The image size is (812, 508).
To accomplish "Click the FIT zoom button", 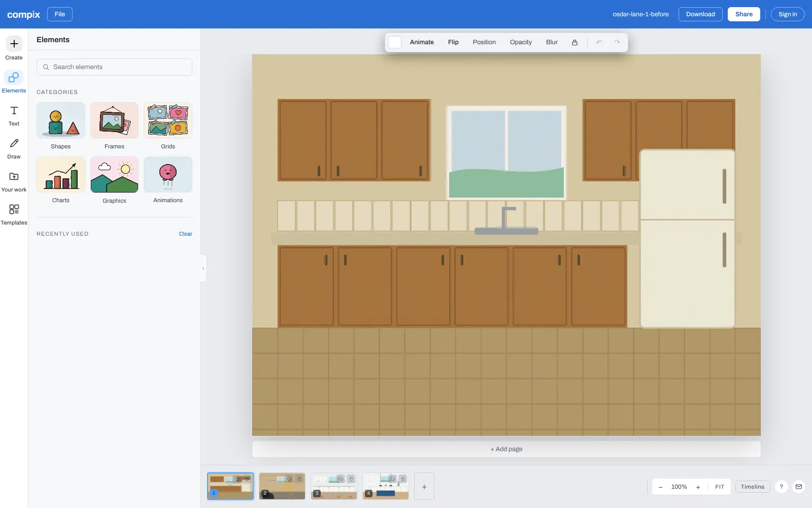I will tap(720, 487).
